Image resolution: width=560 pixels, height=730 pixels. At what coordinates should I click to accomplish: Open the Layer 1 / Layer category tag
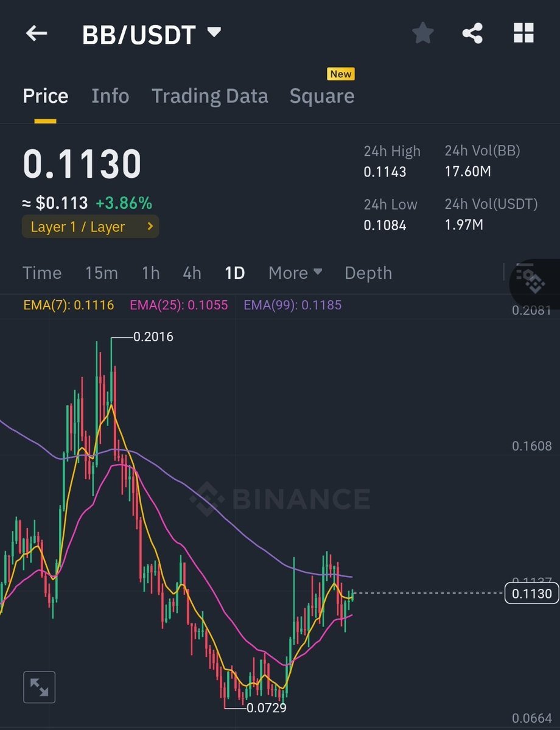point(90,226)
